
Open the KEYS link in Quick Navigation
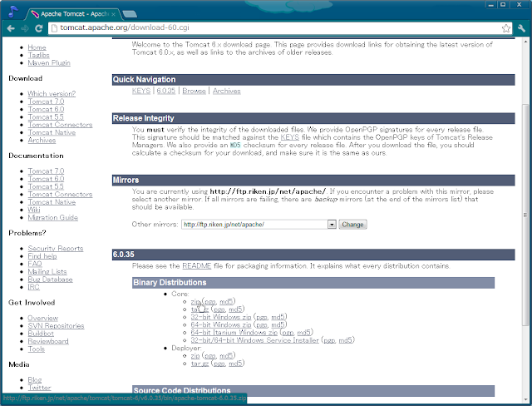click(141, 91)
